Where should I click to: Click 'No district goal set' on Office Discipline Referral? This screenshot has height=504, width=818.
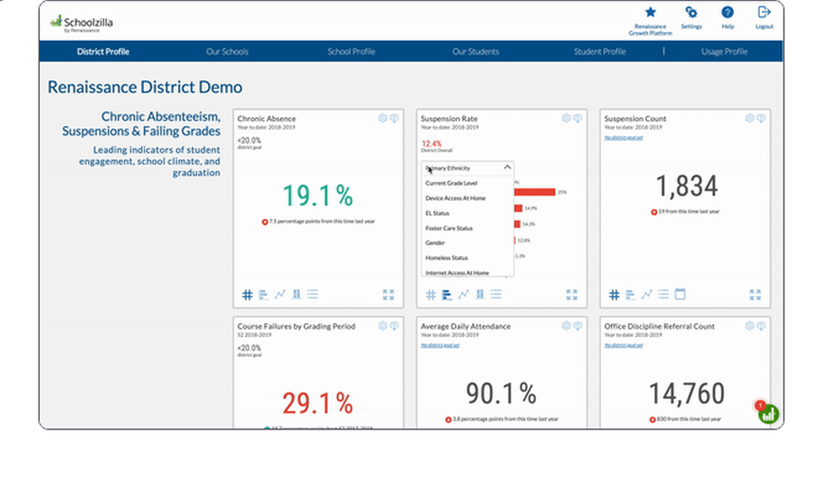coord(623,345)
